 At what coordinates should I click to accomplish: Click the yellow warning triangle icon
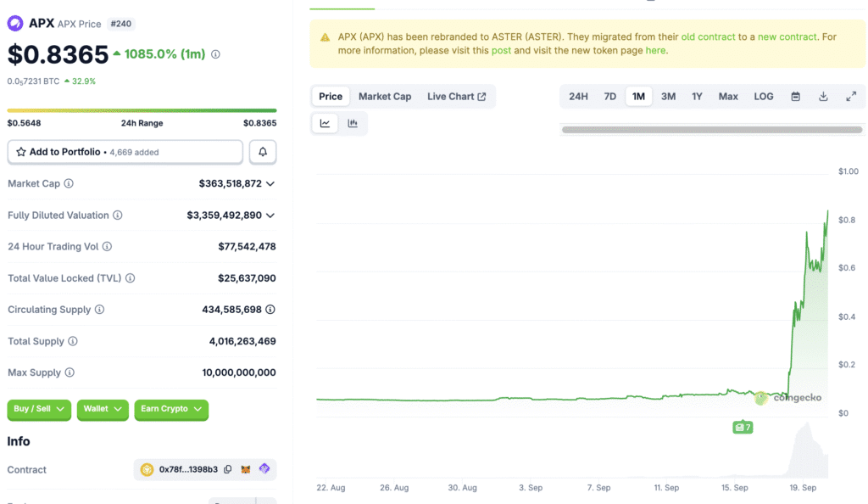click(x=325, y=37)
